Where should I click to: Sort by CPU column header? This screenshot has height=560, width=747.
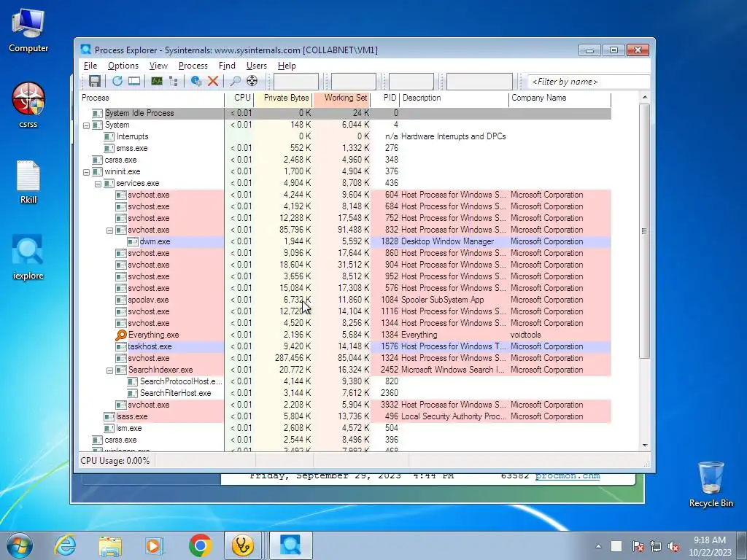[239, 98]
